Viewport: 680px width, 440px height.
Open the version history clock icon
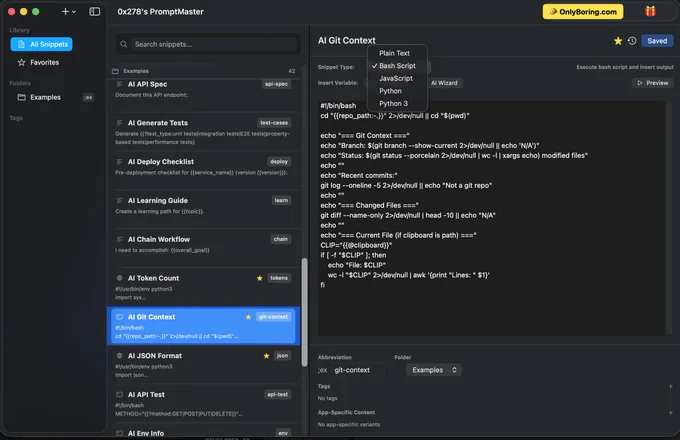(632, 41)
